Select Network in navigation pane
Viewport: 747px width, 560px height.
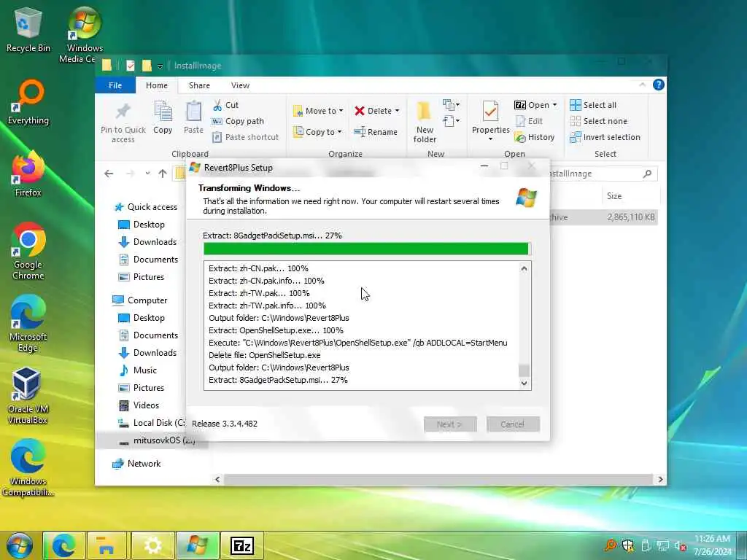pyautogui.click(x=136, y=464)
